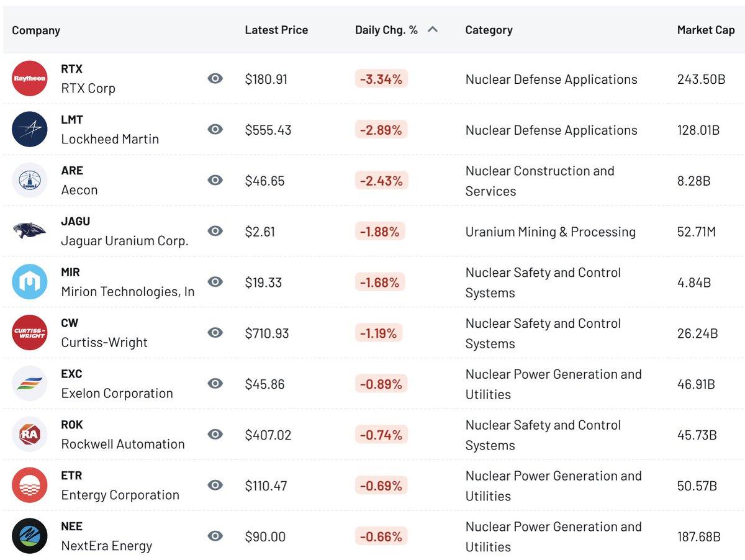Click the NextEra Energy company name
This screenshot has height=560, width=745.
pos(106,545)
